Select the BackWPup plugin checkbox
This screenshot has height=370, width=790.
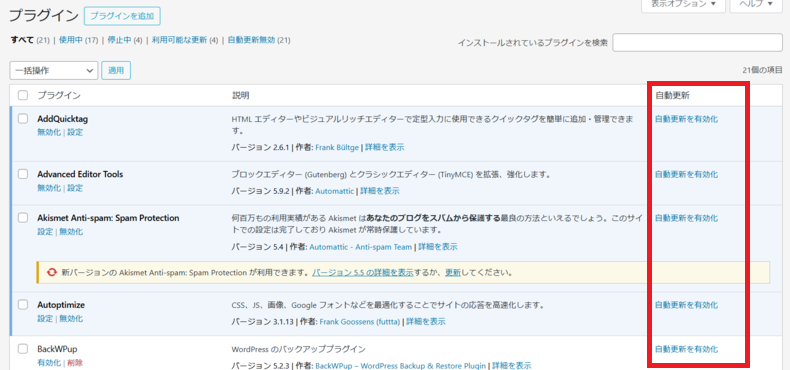click(23, 349)
